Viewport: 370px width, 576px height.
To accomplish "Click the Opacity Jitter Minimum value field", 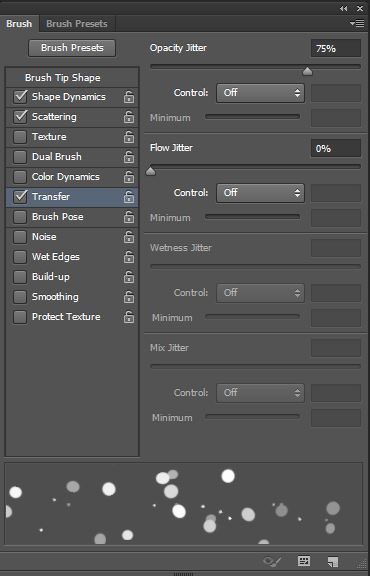I will (335, 118).
